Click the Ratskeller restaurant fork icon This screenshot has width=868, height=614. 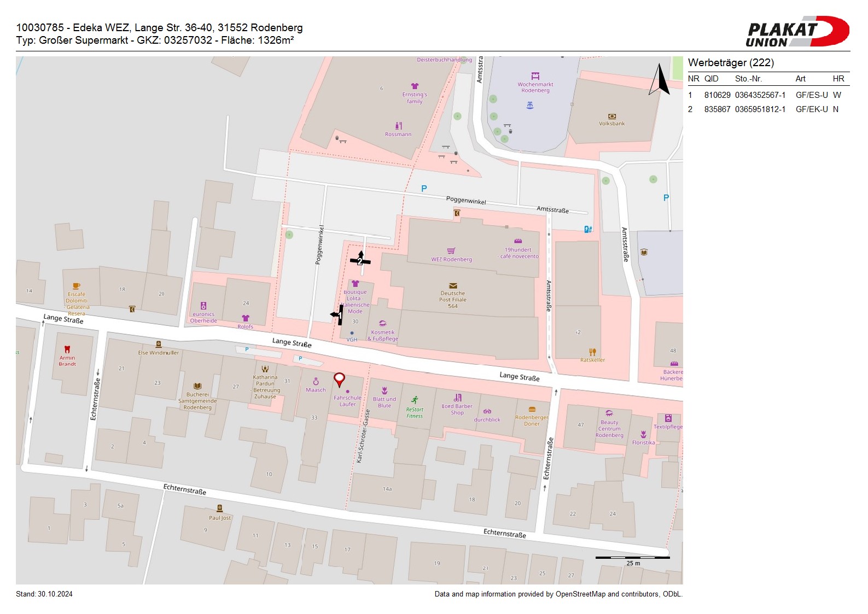(592, 352)
